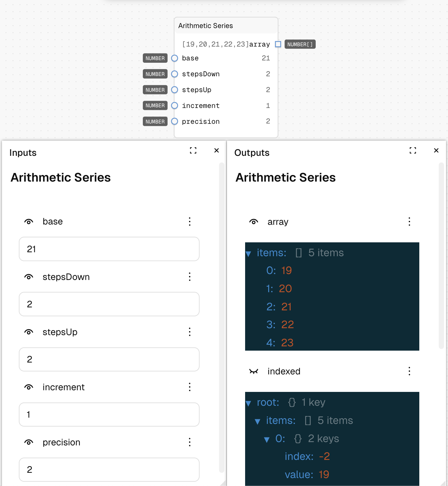448x486 pixels.
Task: Click the NUMBER badge next to base
Action: [155, 58]
